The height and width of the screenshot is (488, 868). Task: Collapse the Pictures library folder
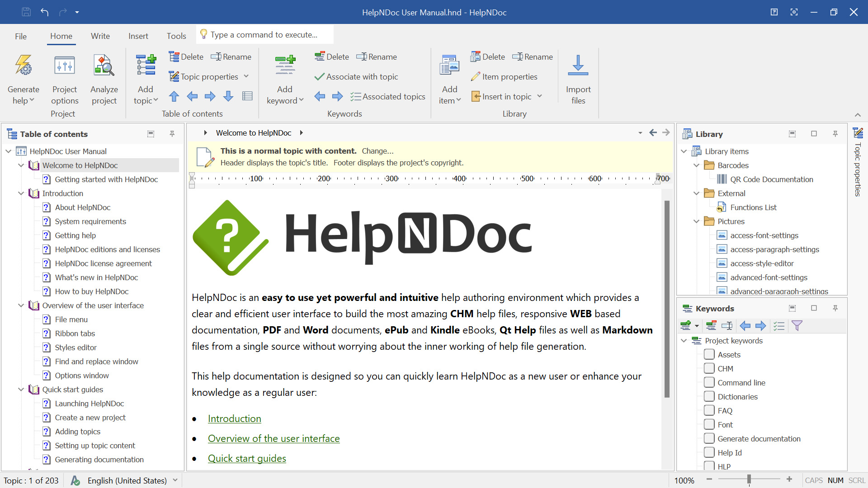(696, 221)
